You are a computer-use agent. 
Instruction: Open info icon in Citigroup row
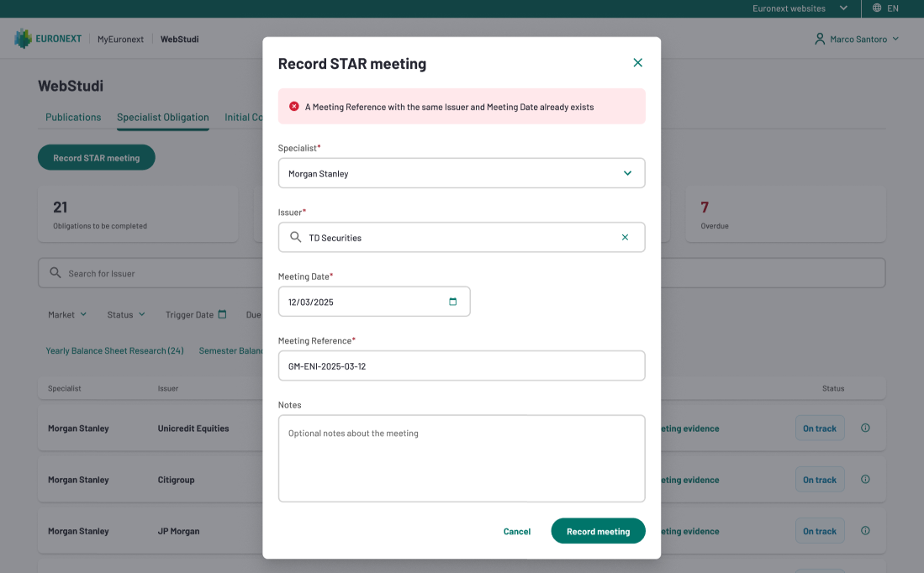point(865,479)
